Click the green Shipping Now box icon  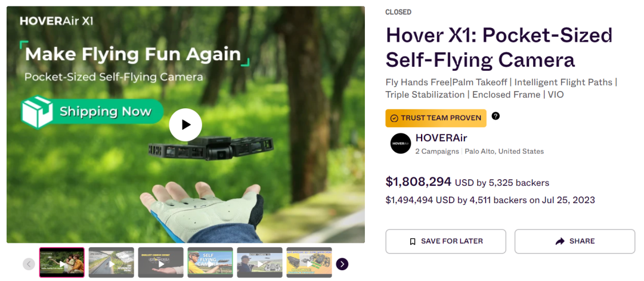coord(37,111)
